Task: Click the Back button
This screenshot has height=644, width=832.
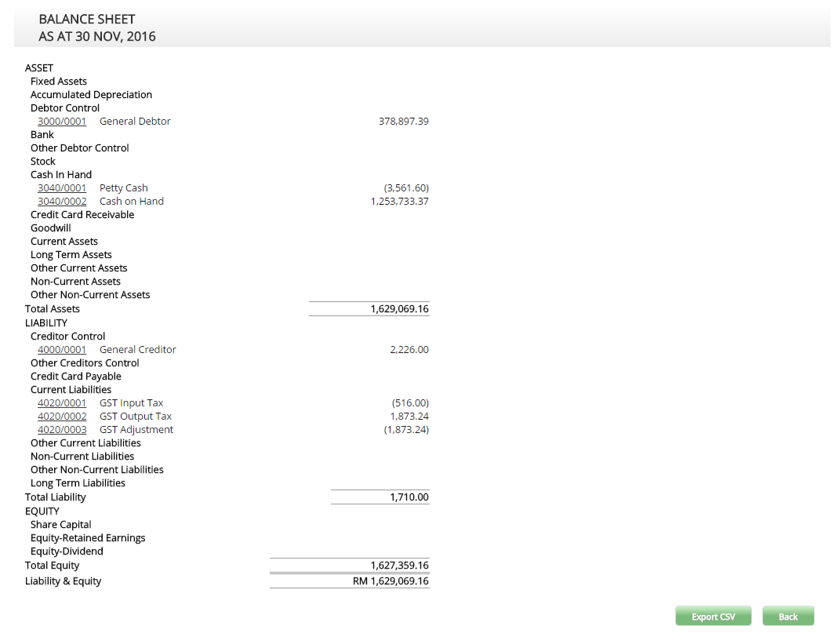Action: click(x=787, y=617)
